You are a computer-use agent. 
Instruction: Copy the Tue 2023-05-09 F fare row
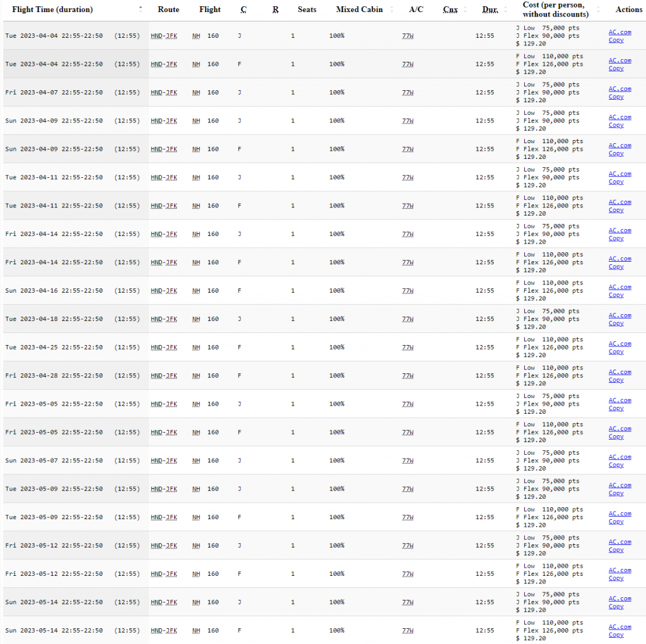click(616, 522)
